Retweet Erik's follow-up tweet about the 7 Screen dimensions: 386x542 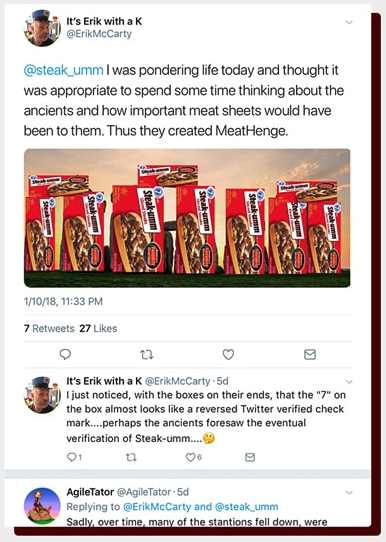point(131,457)
